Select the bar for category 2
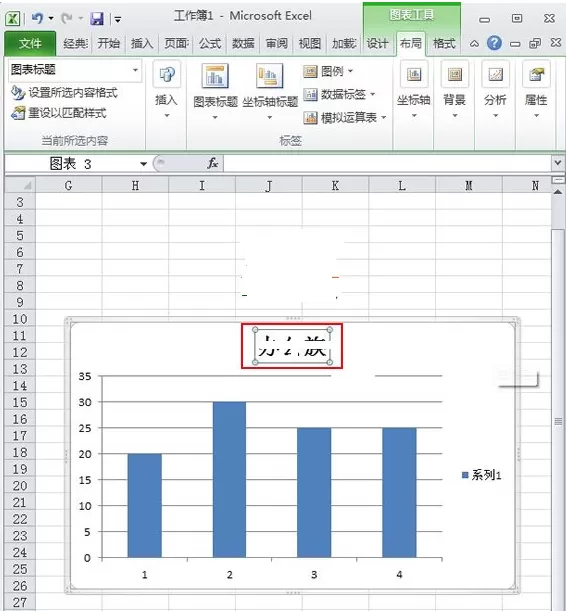The image size is (566, 611). pos(229,479)
